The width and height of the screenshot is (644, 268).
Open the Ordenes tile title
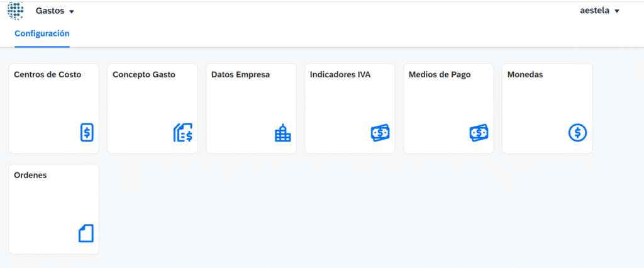pos(30,176)
